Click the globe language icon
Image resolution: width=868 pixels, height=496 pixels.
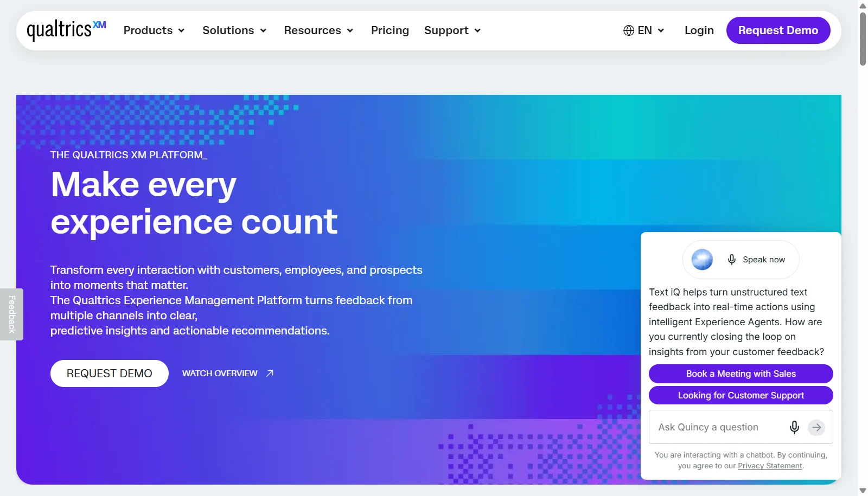click(629, 30)
